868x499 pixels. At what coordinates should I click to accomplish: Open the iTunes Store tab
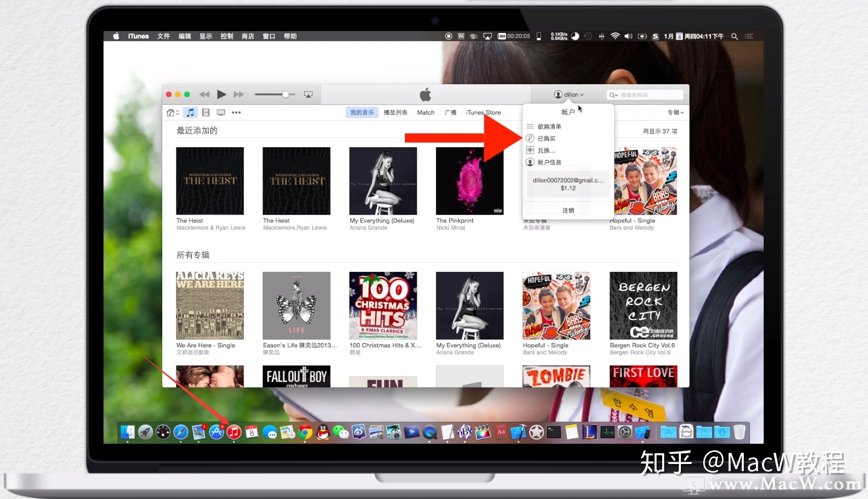pos(483,113)
